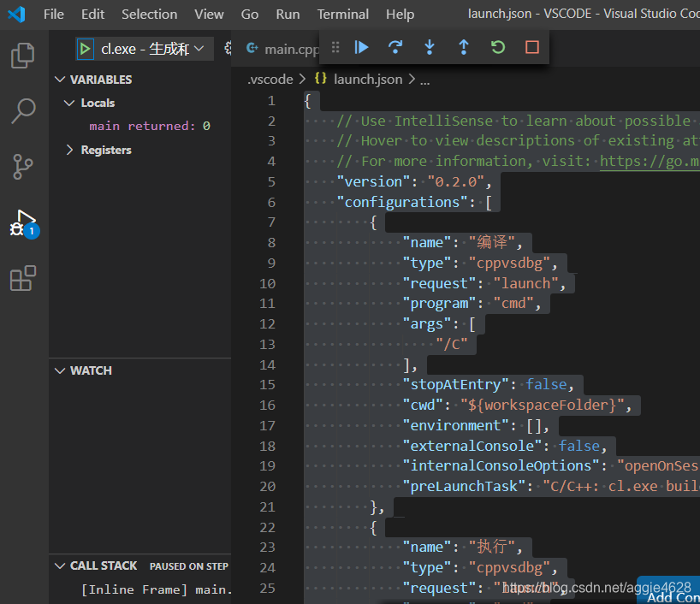Image resolution: width=700 pixels, height=604 pixels.
Task: Open the Explorer view in activity bar
Action: pyautogui.click(x=23, y=56)
